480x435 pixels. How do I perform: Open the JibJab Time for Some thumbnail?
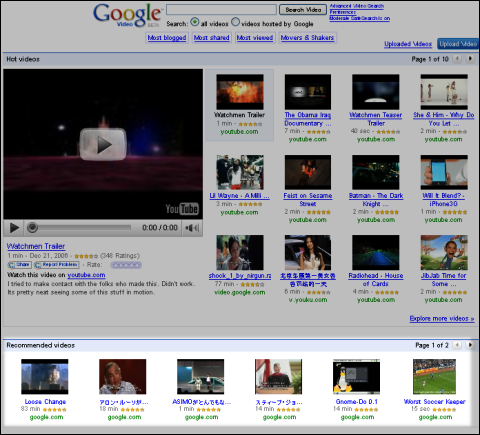coord(444,252)
